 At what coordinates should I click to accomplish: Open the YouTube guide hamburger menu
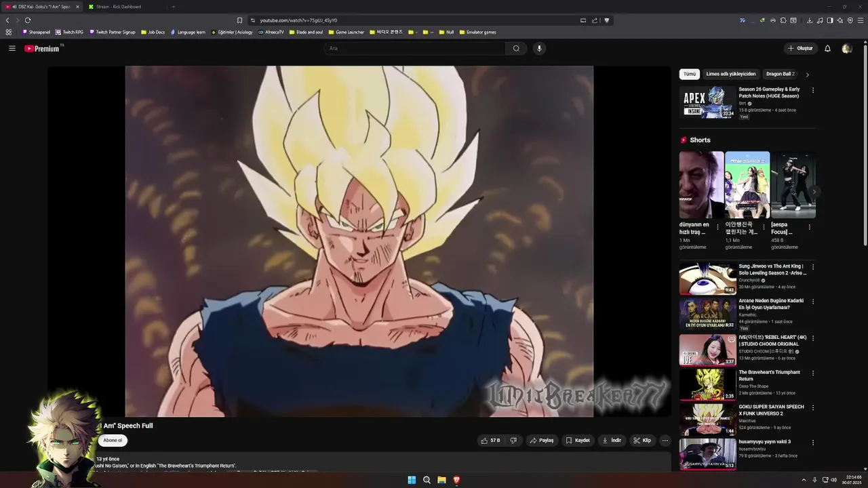point(12,48)
